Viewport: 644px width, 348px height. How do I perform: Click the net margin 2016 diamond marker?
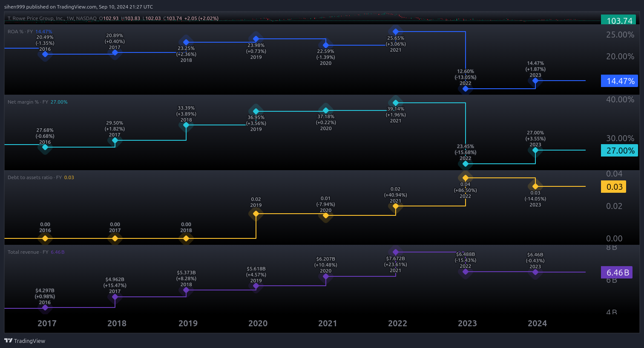tap(45, 147)
